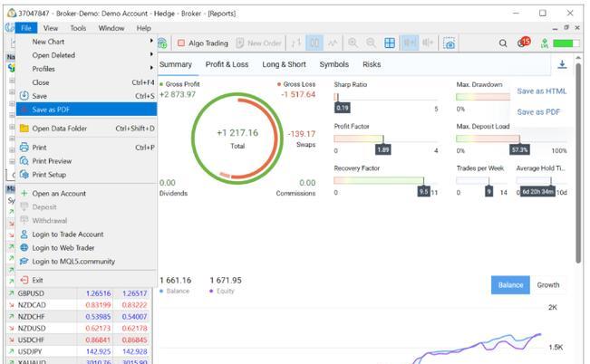Image resolution: width=590 pixels, height=364 pixels.
Task: Click the Profit Factor indicator bar
Action: 384,139
